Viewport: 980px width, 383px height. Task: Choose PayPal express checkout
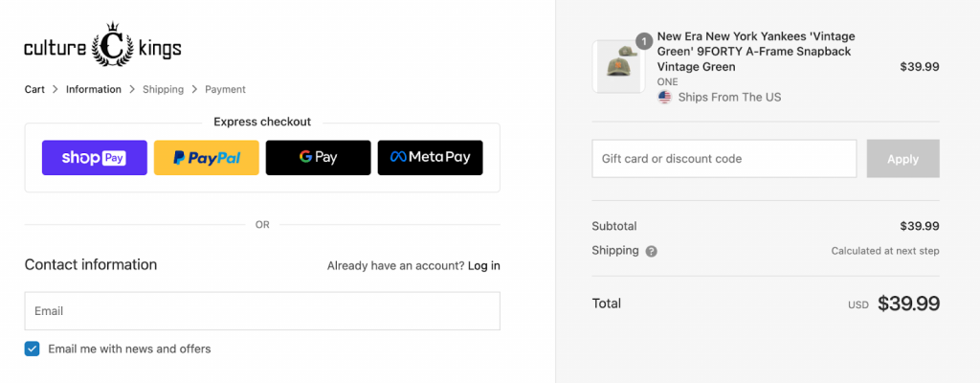point(207,158)
